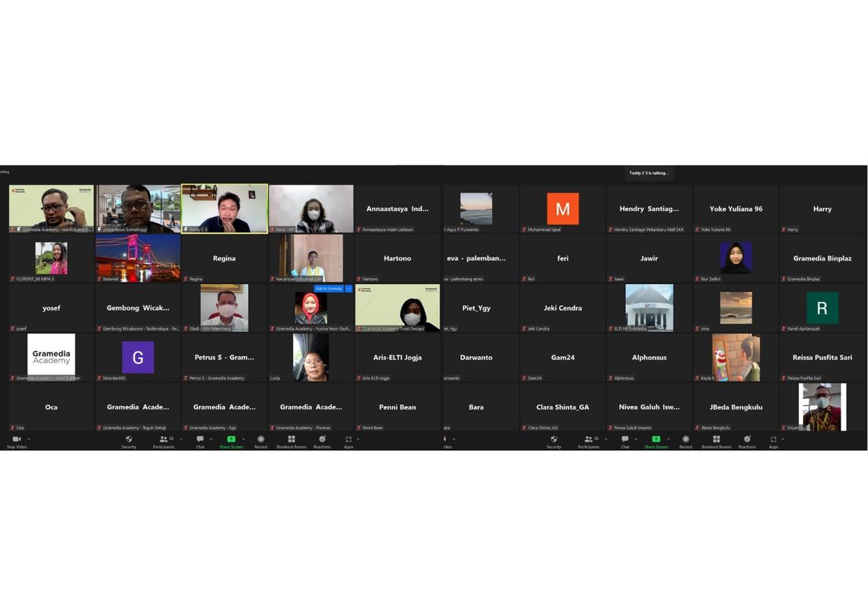Select the orange M avatar of Muhammad Iqbal
868x616 pixels.
pos(563,209)
